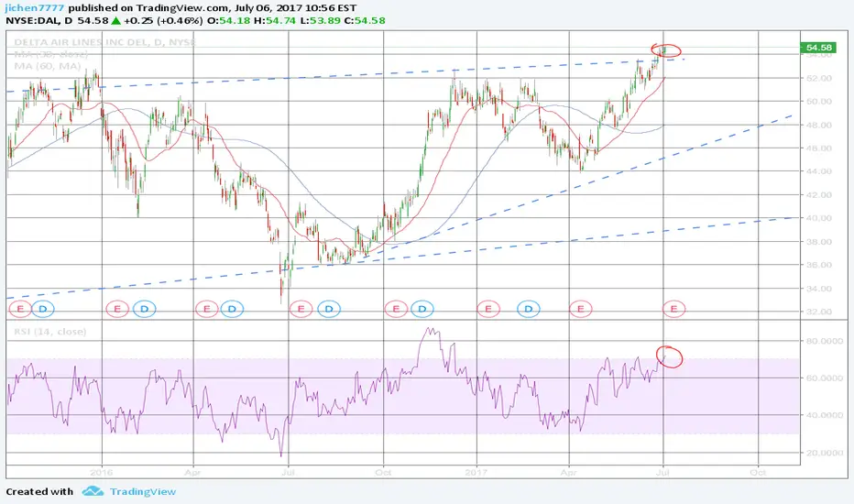Viewport: 854px width, 504px height.
Task: Click the 40.00 price axis label
Action: point(819,218)
